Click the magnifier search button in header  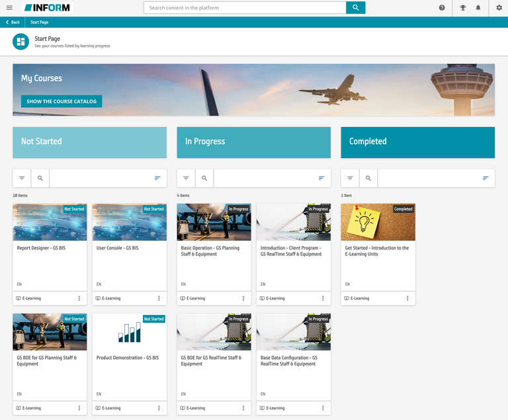[355, 7]
